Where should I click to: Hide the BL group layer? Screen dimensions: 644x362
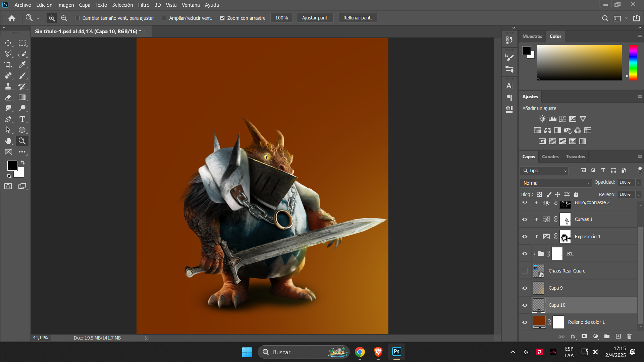coord(525,254)
